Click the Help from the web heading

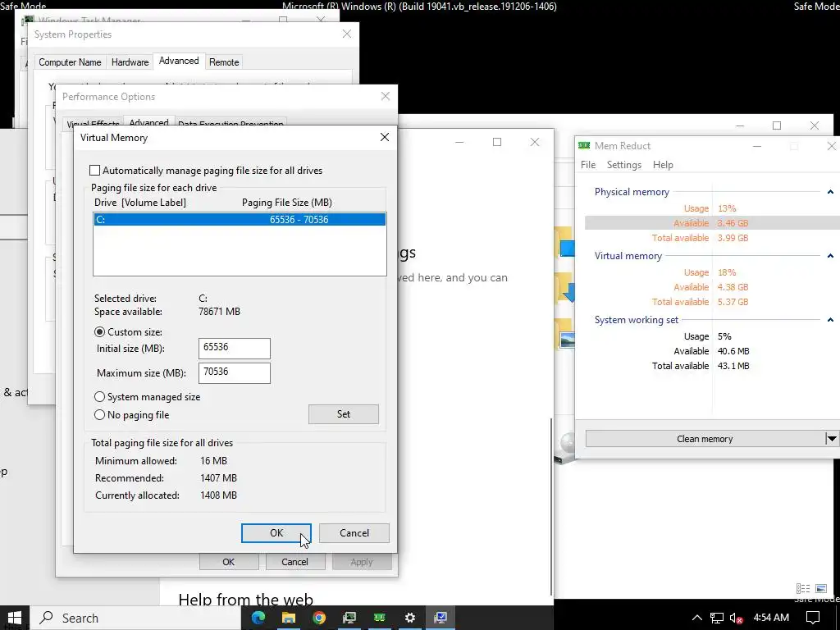[x=245, y=599]
